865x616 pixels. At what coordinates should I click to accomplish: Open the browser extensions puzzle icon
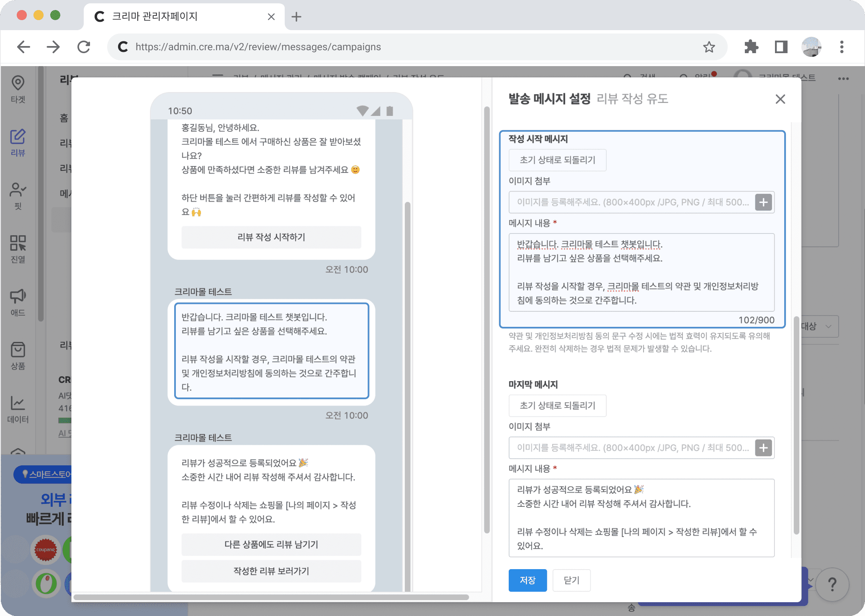751,47
